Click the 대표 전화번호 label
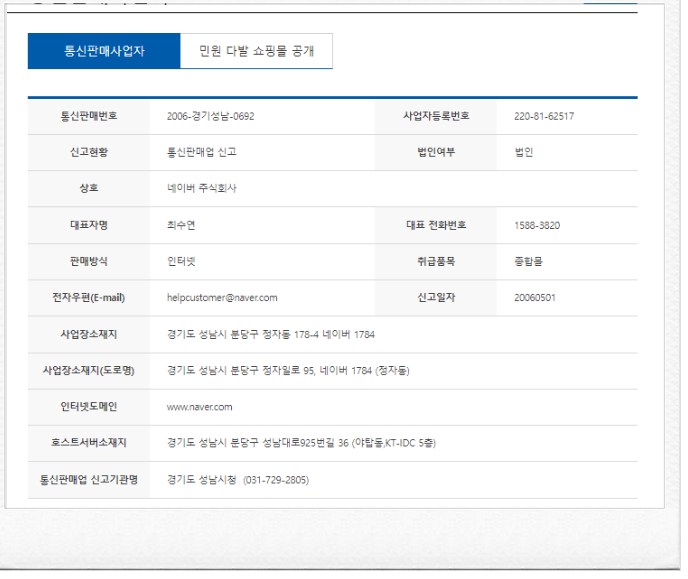Viewport: 688px width, 579px height. pos(436,225)
